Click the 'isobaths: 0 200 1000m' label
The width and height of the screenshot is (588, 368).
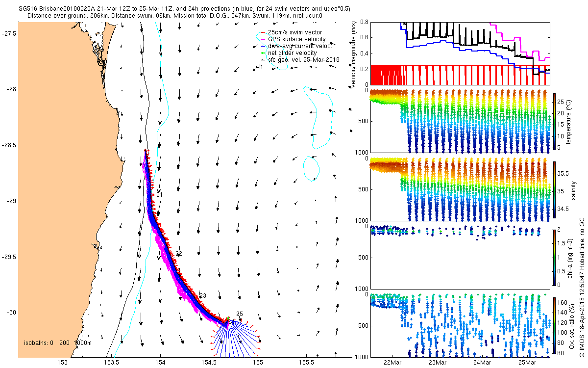point(57,342)
